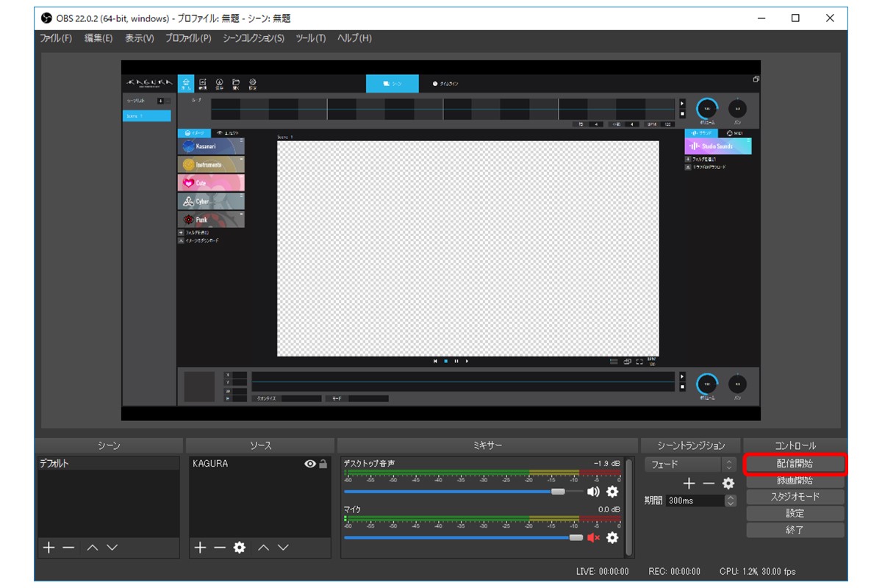Click the blue scene tab in KAGURA preview
Viewport: 882px width, 588px height.
(x=392, y=84)
